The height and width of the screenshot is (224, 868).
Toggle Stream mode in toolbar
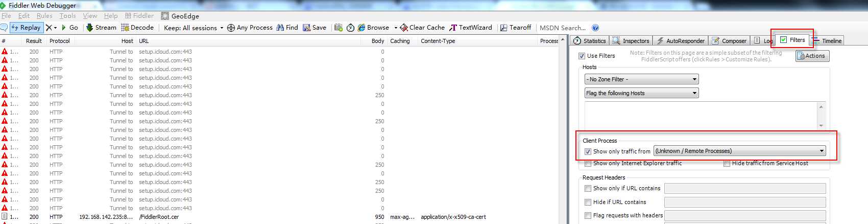(x=101, y=28)
